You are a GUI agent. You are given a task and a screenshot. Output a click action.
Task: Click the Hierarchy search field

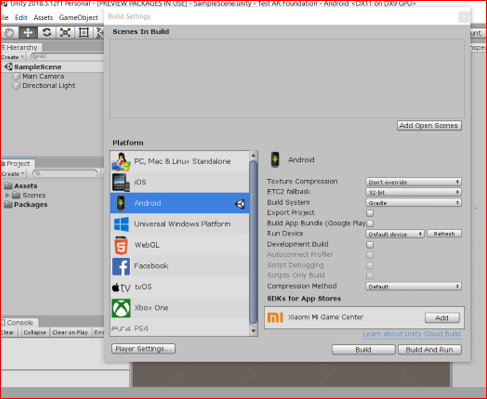click(67, 57)
